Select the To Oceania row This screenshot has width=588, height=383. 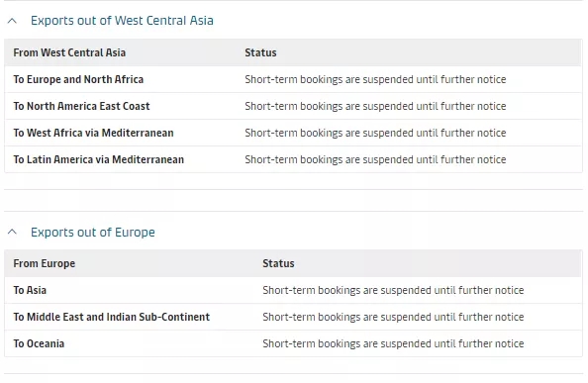[x=293, y=343]
